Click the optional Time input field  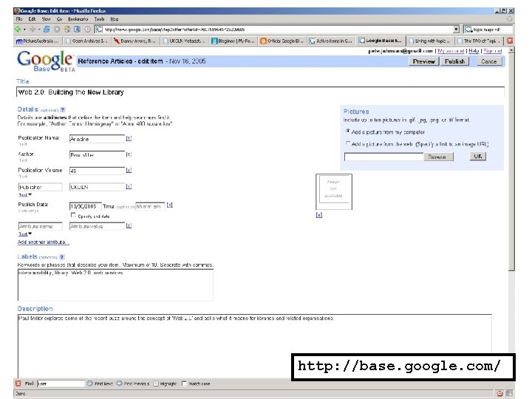click(x=150, y=206)
